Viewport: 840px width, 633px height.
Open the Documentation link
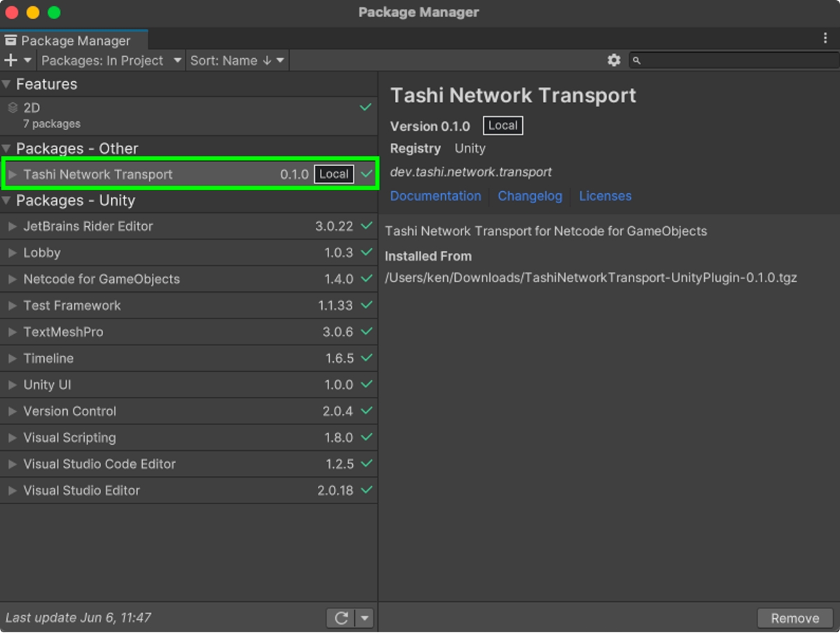pyautogui.click(x=435, y=196)
